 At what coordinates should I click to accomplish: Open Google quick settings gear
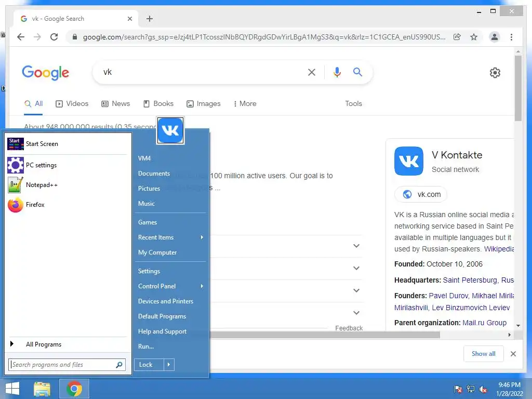tap(495, 73)
